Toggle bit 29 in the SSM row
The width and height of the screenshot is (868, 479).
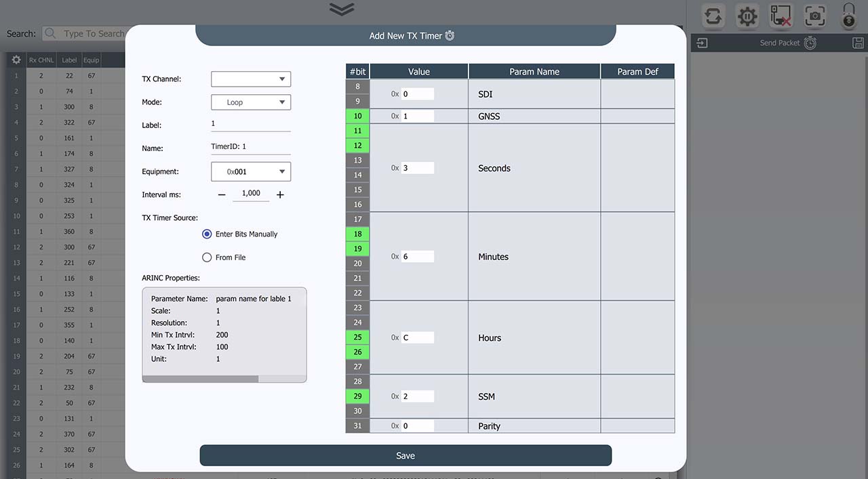357,396
